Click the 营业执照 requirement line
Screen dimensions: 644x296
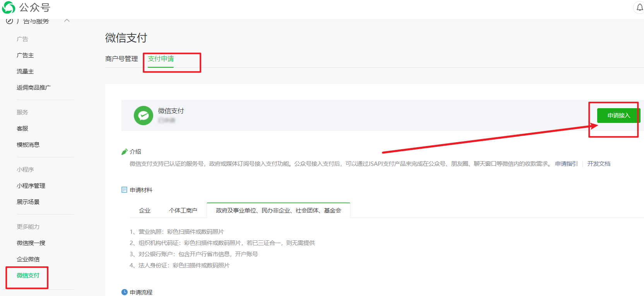pyautogui.click(x=177, y=232)
